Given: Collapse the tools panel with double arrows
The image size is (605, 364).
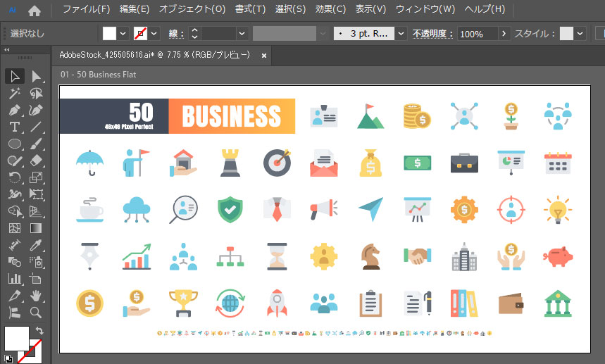Looking at the screenshot, I should (x=7, y=50).
